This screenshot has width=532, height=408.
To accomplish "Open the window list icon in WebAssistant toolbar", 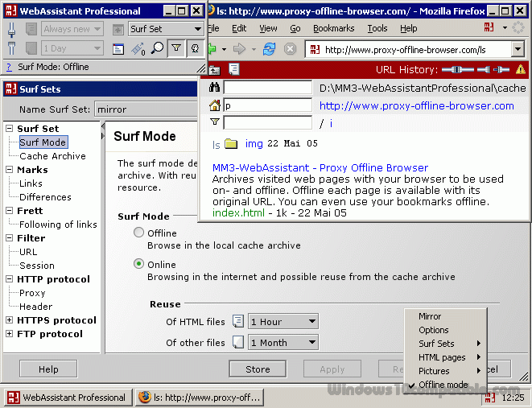I will [118, 49].
